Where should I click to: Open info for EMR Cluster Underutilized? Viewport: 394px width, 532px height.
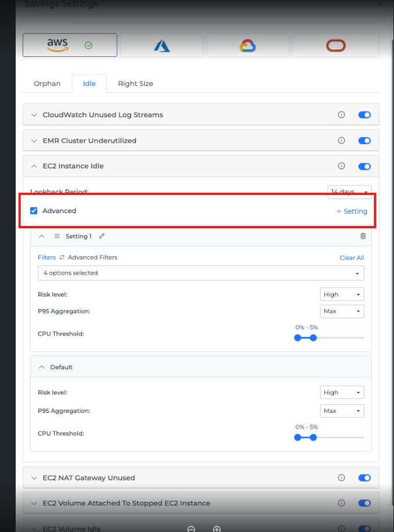341,141
